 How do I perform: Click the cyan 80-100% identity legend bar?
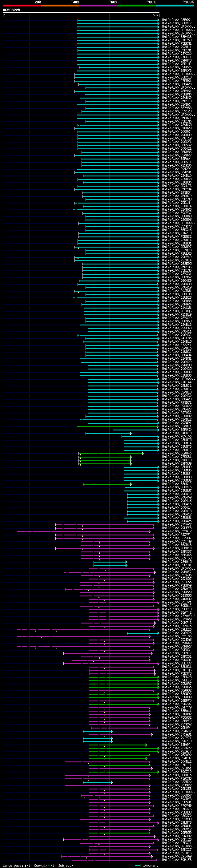click(x=175, y=6)
